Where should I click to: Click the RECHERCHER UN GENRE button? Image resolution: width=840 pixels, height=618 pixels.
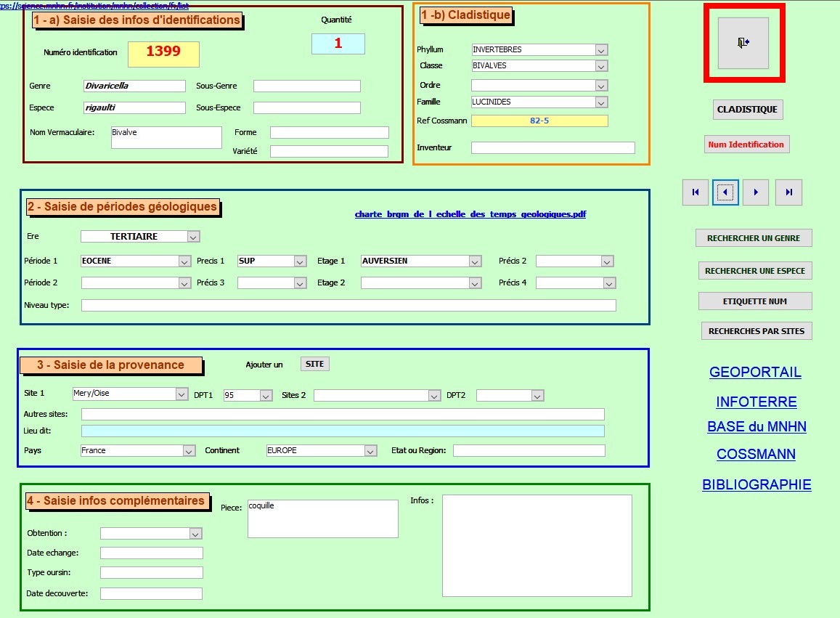click(x=754, y=238)
